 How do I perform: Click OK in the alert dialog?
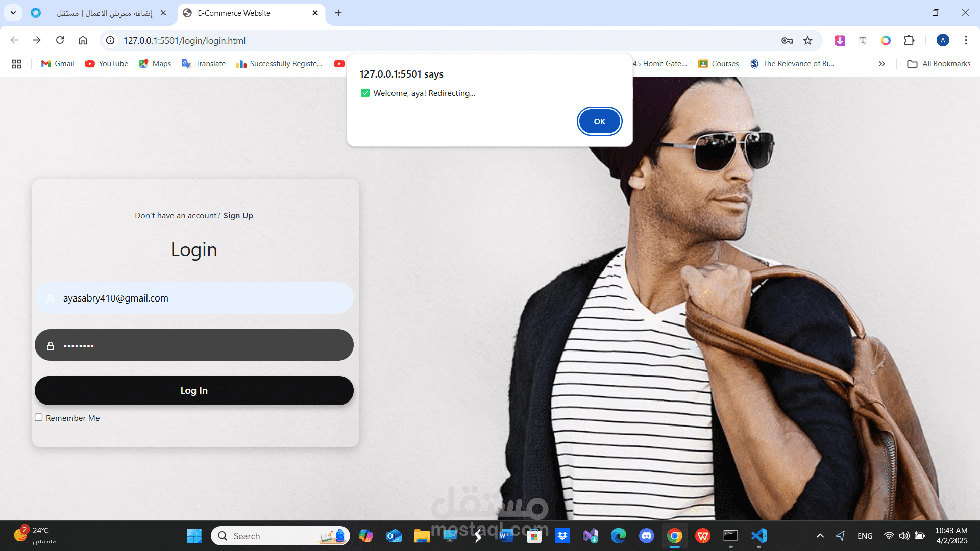tap(599, 121)
